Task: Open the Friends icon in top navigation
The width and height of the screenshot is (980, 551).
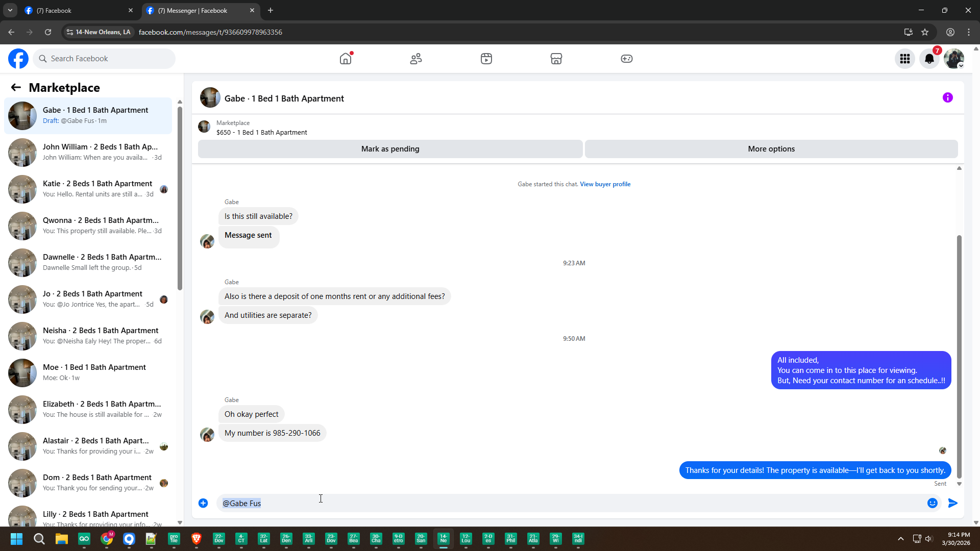Action: (x=416, y=59)
